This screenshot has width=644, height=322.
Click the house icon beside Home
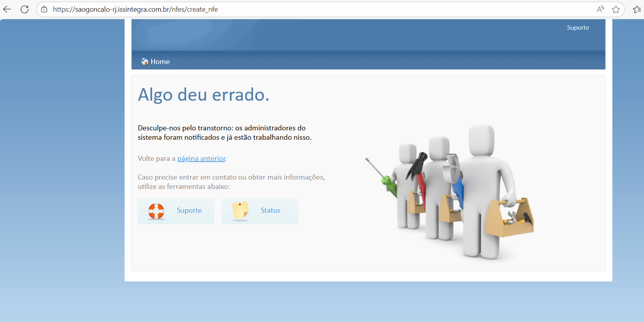(x=145, y=61)
